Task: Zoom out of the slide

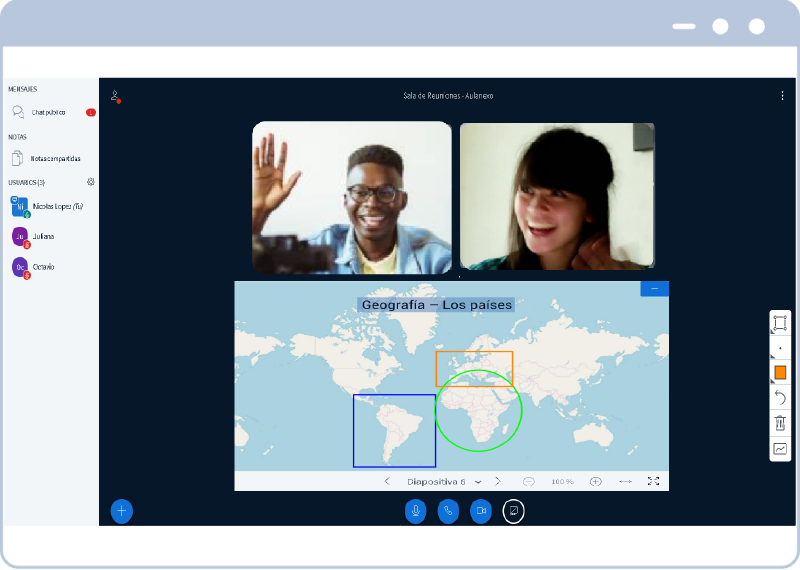Action: [529, 482]
